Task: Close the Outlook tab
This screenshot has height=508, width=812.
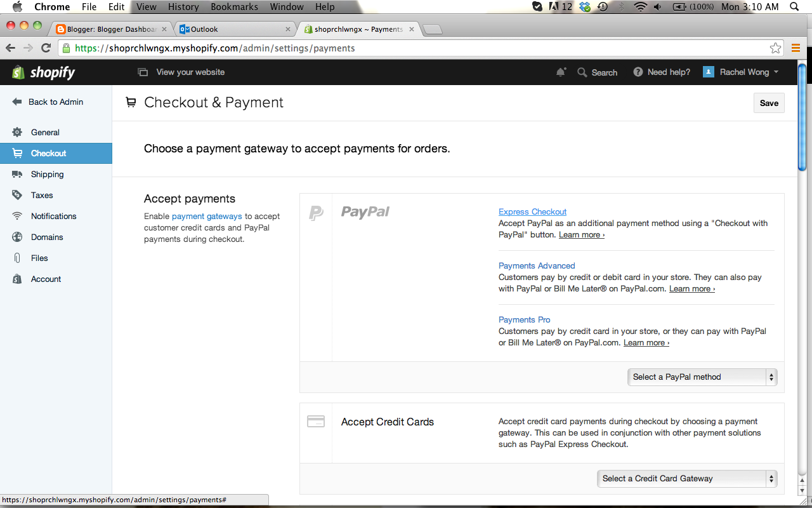Action: tap(287, 29)
